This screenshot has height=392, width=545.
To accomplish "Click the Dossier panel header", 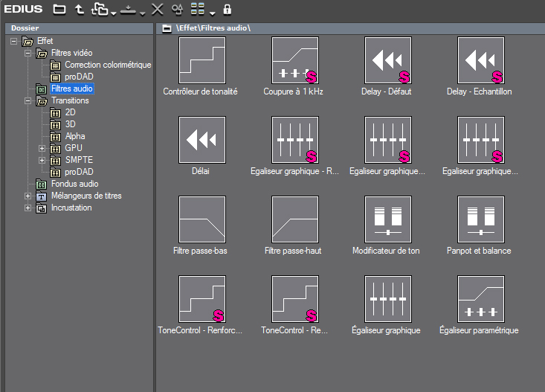I will pos(80,28).
